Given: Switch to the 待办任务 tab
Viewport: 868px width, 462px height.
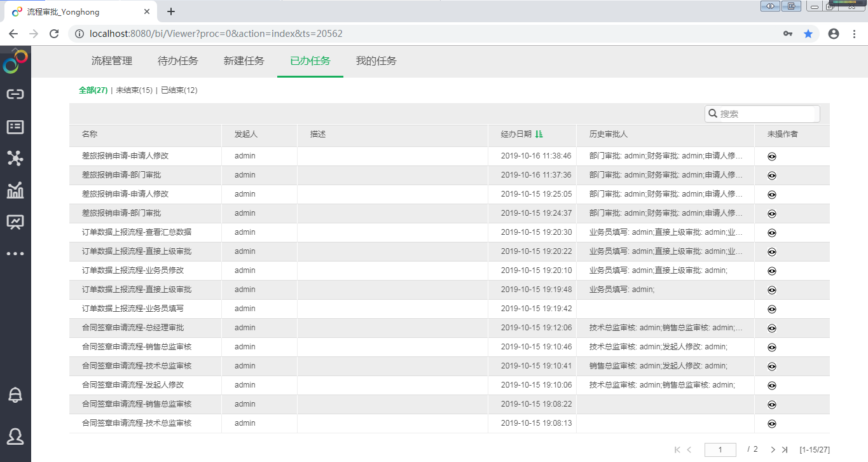Looking at the screenshot, I should click(178, 61).
